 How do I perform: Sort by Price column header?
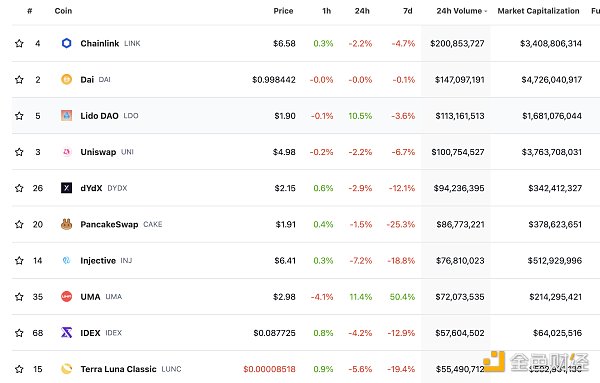coord(283,11)
